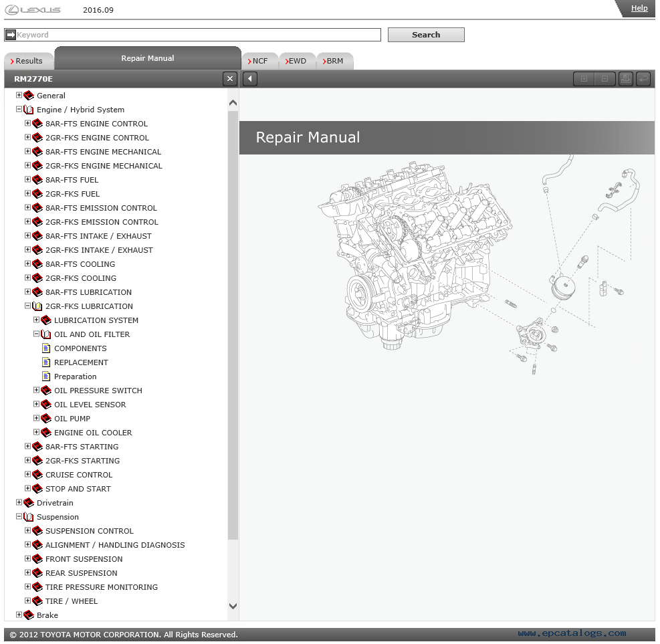The height and width of the screenshot is (644, 660).
Task: Click the Drivetrain book icon
Action: [x=29, y=503]
